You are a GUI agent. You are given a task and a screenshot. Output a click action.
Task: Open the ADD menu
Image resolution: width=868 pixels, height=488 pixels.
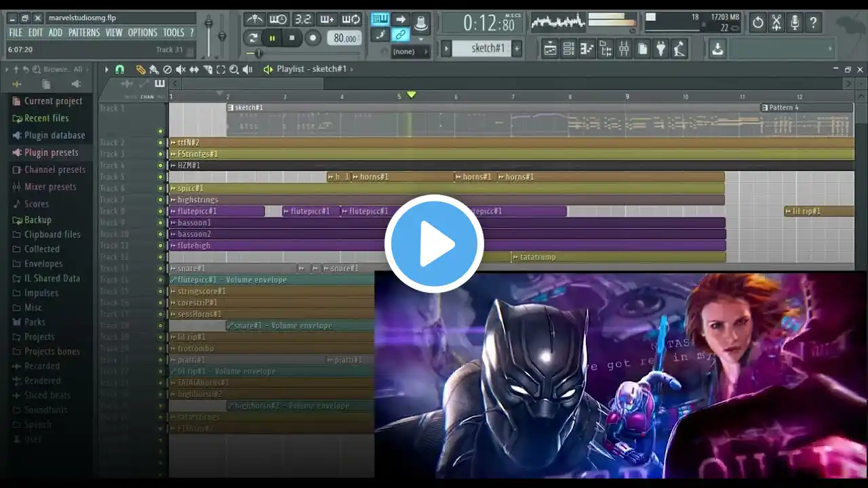(56, 33)
